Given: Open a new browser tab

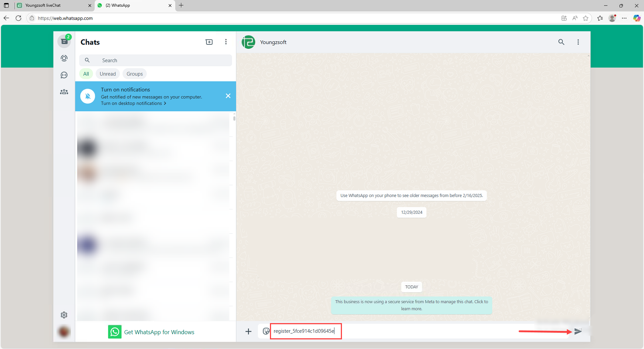Looking at the screenshot, I should pyautogui.click(x=181, y=6).
